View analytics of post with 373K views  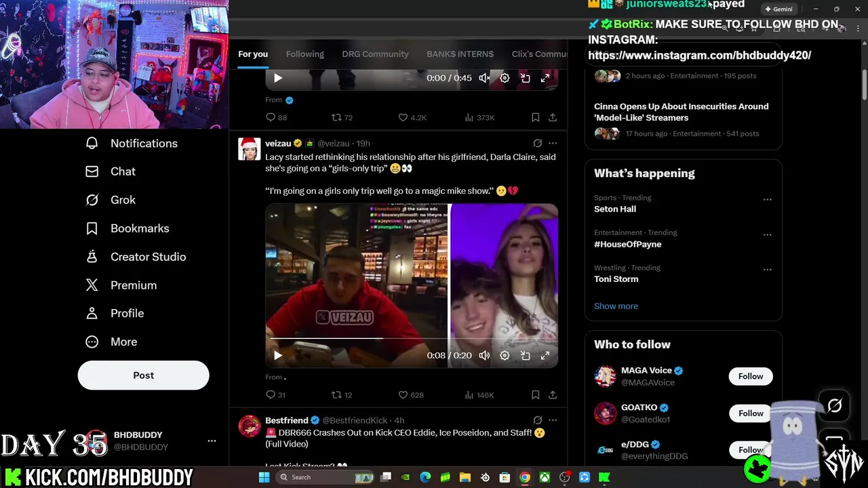pyautogui.click(x=479, y=117)
